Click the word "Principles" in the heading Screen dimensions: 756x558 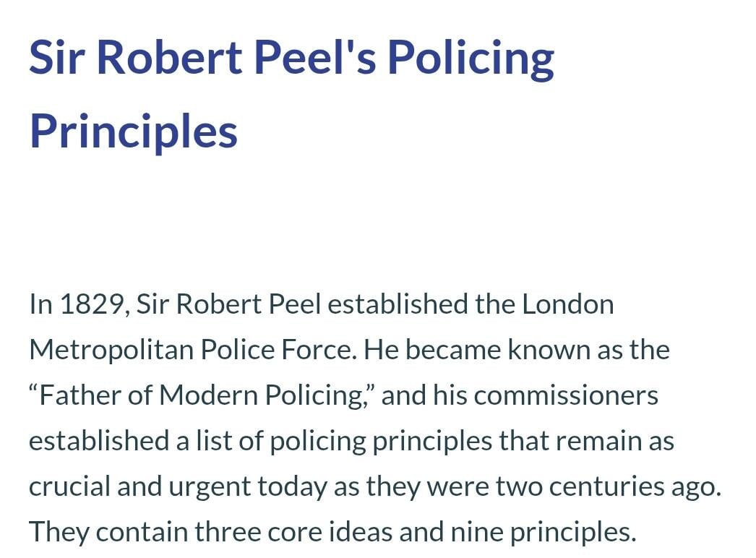pos(134,131)
